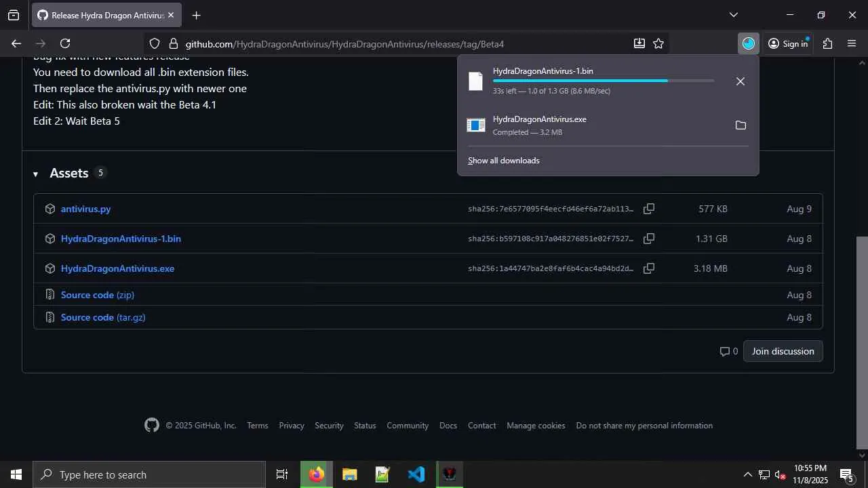Click the 1.31 GB file size
Viewport: 868px width, 488px height.
(x=711, y=239)
